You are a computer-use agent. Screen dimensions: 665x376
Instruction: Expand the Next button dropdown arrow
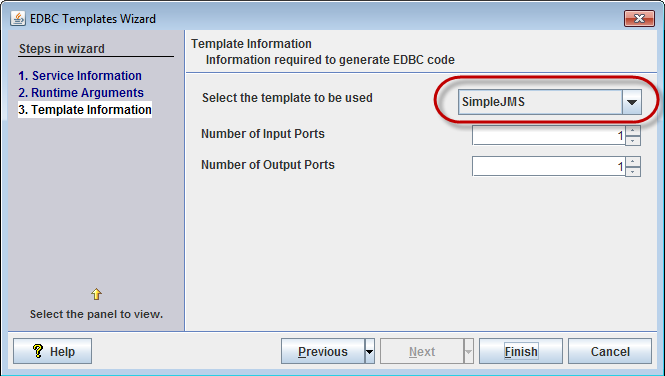pos(468,351)
